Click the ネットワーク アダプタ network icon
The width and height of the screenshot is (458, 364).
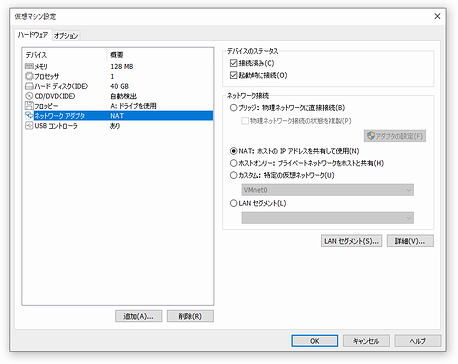[x=29, y=116]
